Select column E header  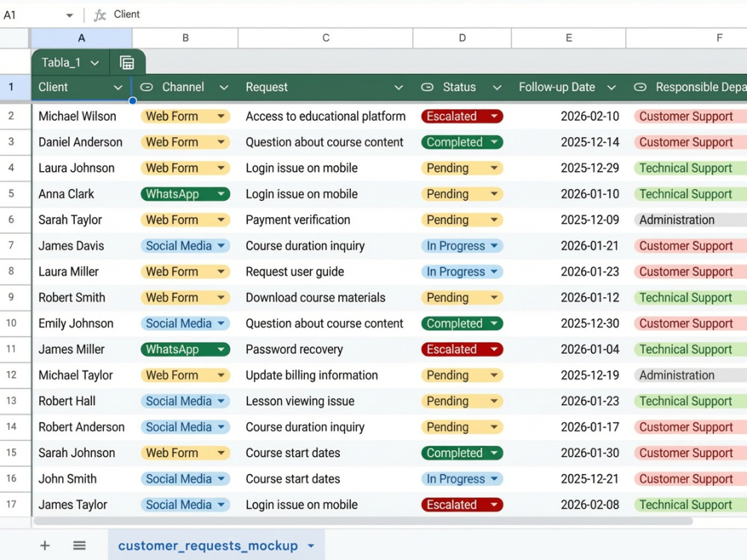tap(568, 38)
